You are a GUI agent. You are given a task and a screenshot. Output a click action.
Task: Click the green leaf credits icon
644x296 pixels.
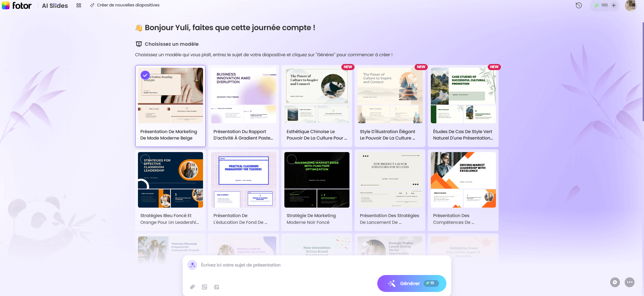tap(597, 5)
